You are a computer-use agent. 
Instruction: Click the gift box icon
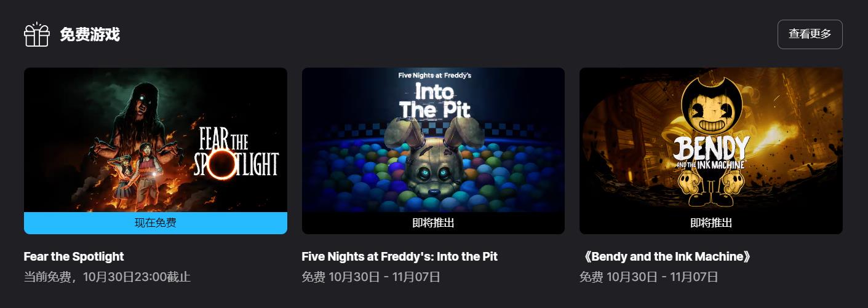tap(36, 34)
